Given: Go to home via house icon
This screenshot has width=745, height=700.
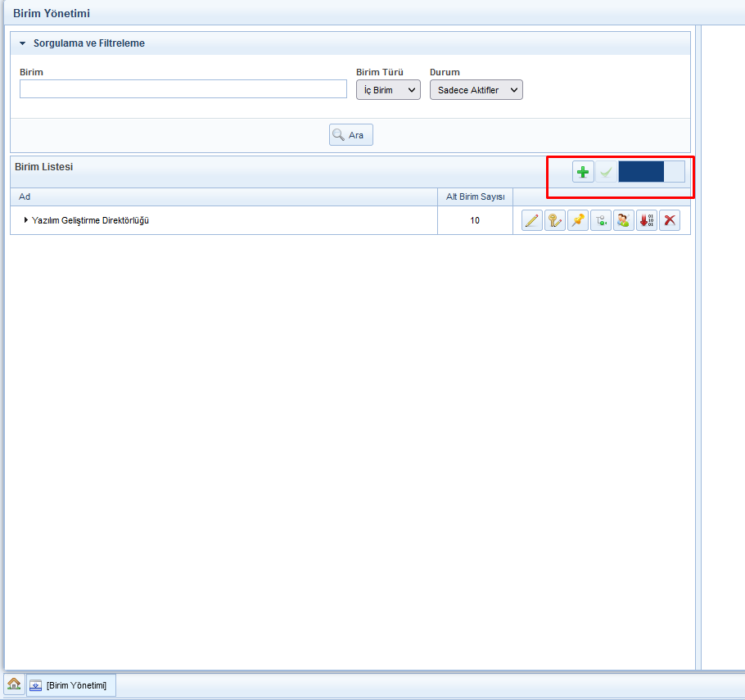Looking at the screenshot, I should coord(14,684).
